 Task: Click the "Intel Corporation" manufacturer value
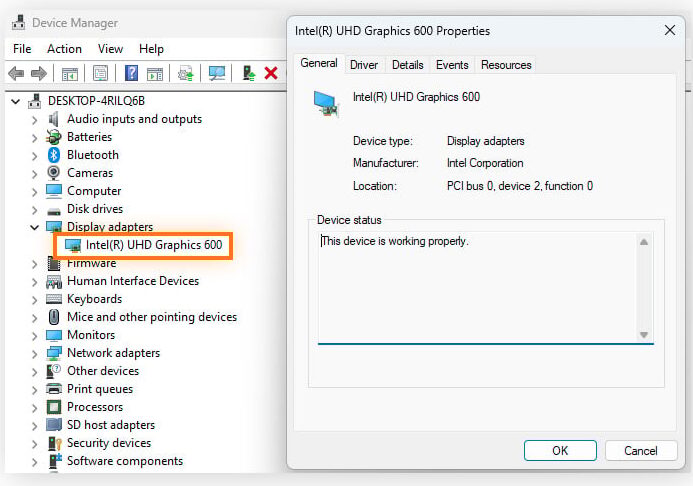[x=485, y=163]
